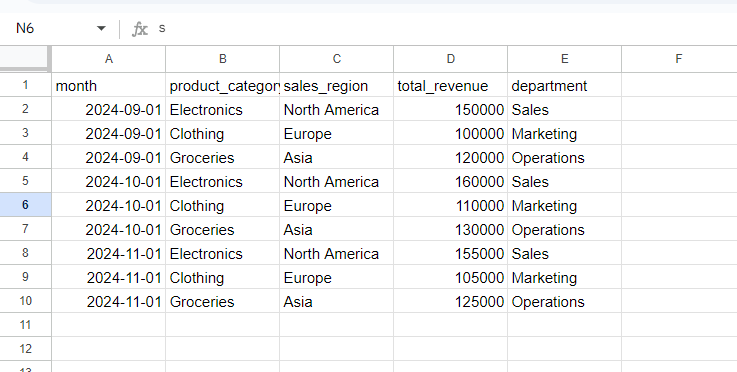Click North America in row 8
Image resolution: width=737 pixels, height=372 pixels.
pos(337,253)
